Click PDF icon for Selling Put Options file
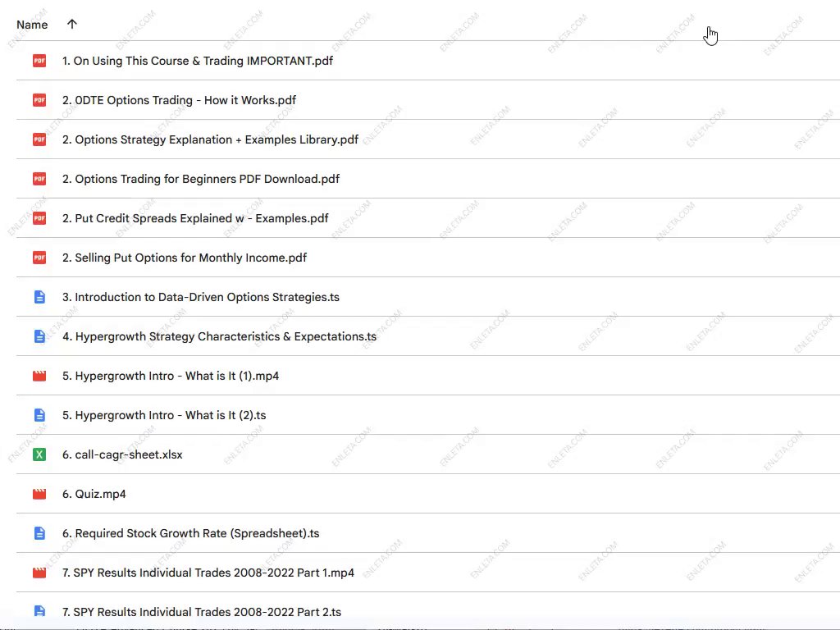This screenshot has width=840, height=630. (x=39, y=258)
